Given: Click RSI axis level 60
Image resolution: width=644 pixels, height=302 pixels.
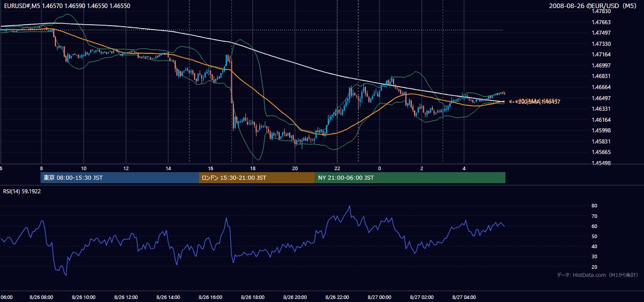Looking at the screenshot, I should tap(594, 226).
